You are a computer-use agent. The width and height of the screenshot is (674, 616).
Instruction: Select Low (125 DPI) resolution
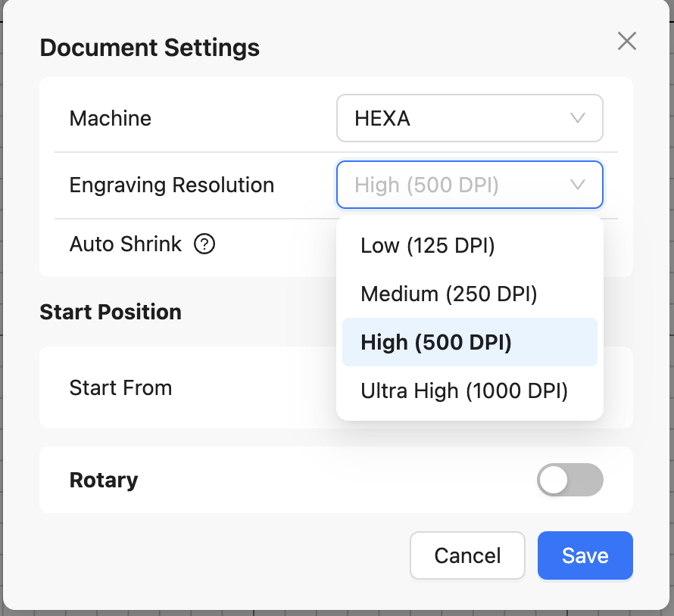click(470, 246)
